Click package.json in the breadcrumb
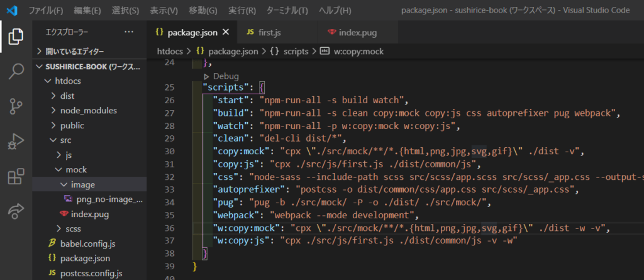 coord(233,52)
